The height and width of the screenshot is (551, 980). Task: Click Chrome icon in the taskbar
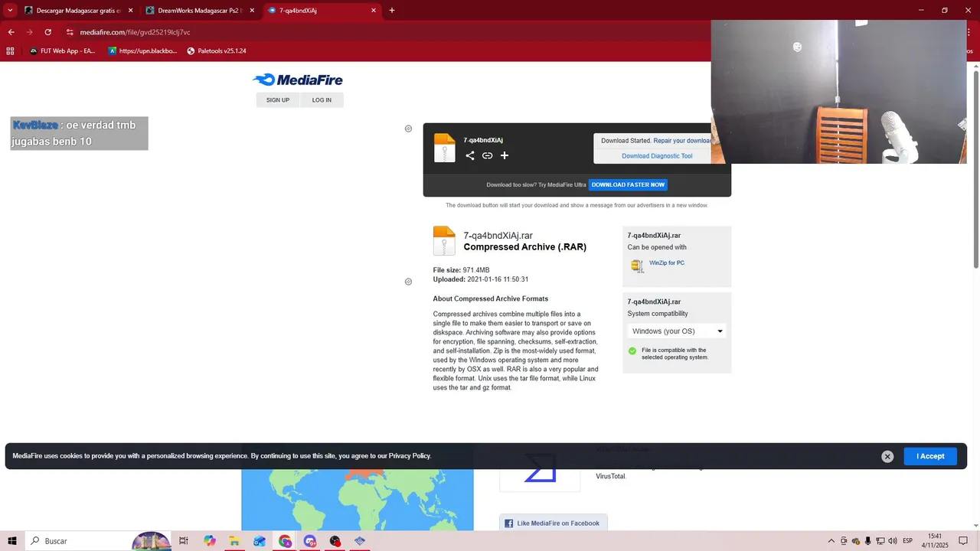[285, 541]
